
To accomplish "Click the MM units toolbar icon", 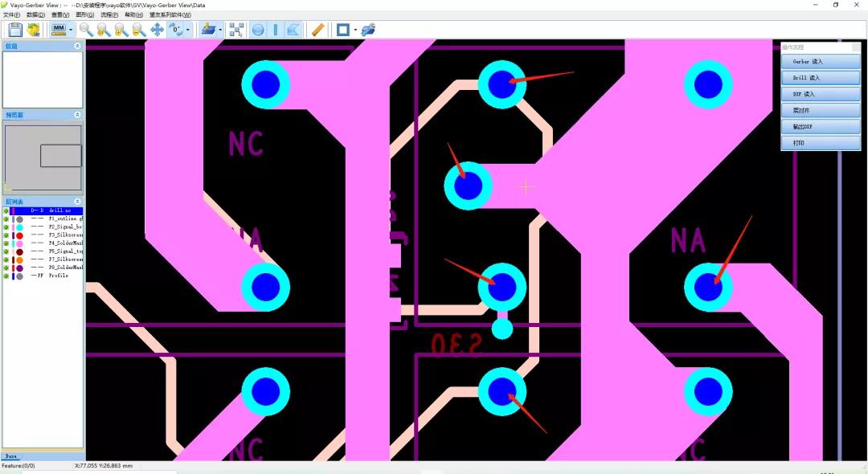I will pyautogui.click(x=58, y=30).
